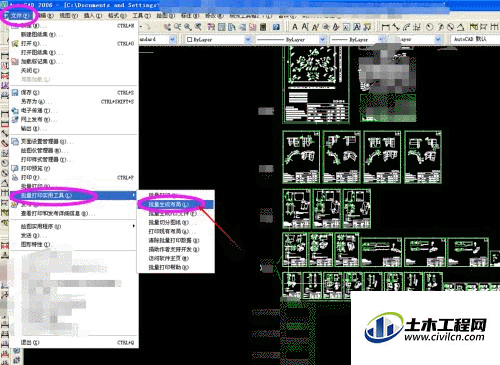The width and height of the screenshot is (500, 365).
Task: Click the aligned dimension toolbar icon
Action: pos(396,27)
